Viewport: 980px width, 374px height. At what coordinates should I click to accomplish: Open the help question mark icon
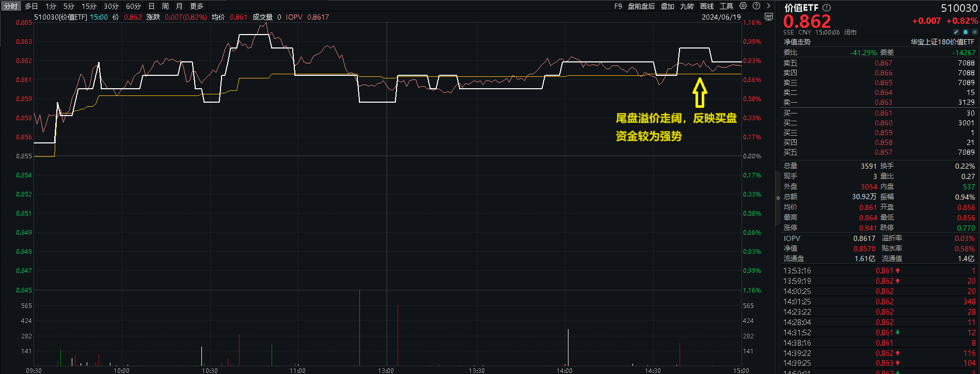pyautogui.click(x=756, y=6)
